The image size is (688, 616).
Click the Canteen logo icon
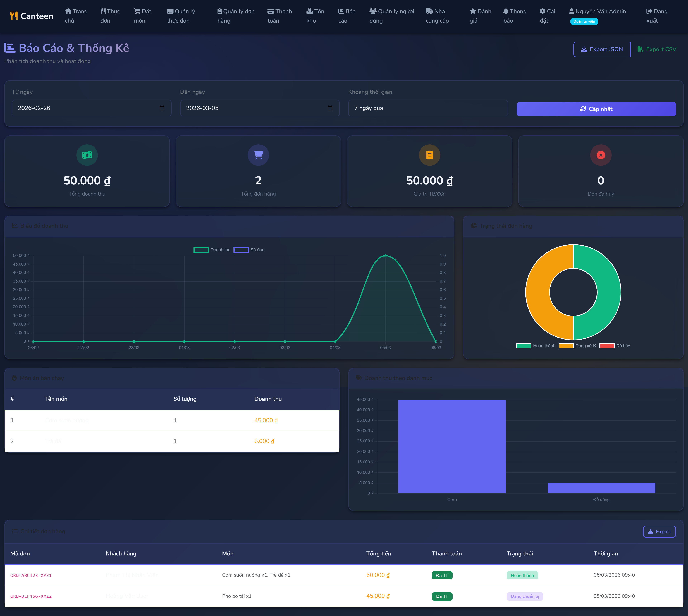pyautogui.click(x=14, y=16)
